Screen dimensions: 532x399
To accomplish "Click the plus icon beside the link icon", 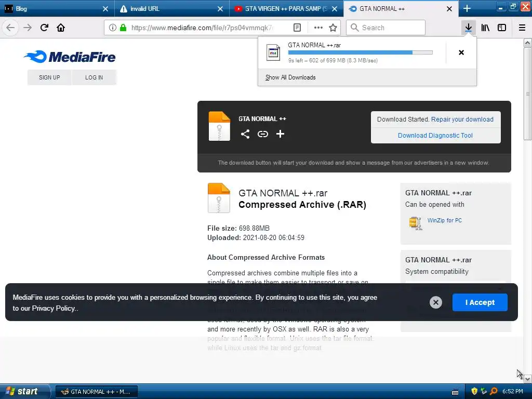I will 280,134.
